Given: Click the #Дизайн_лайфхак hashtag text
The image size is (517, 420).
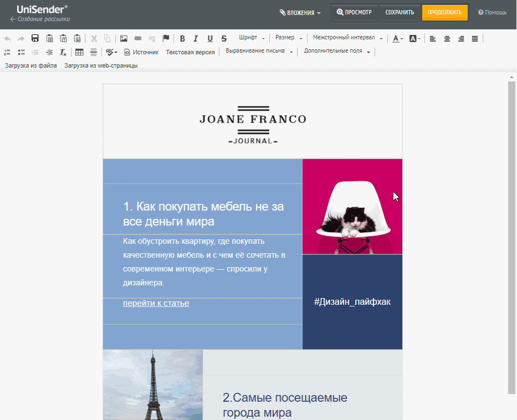Looking at the screenshot, I should (x=352, y=301).
